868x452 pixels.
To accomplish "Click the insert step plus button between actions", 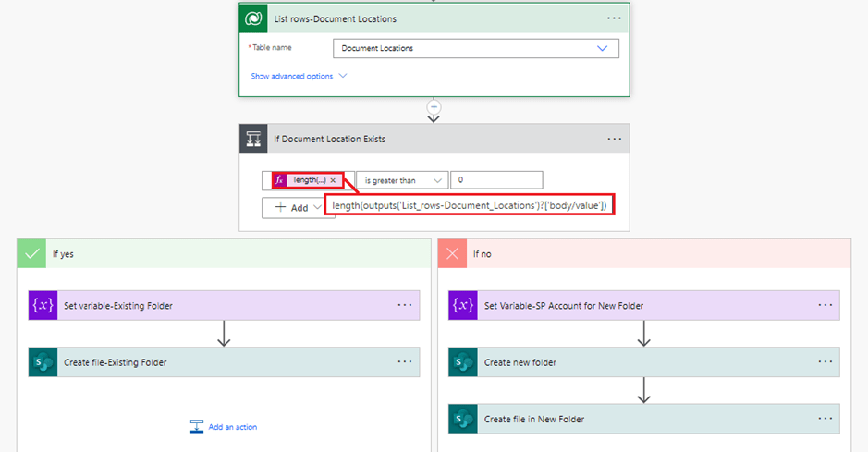I will (433, 107).
